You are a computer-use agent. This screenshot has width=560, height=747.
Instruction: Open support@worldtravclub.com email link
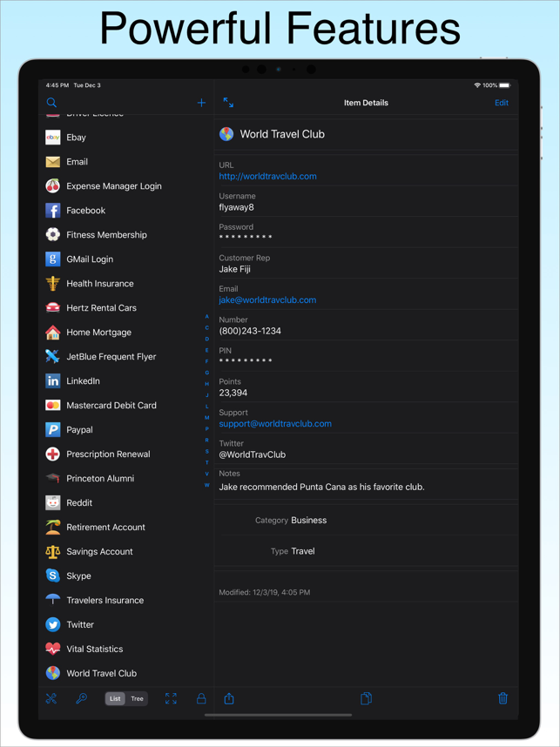[x=275, y=423]
